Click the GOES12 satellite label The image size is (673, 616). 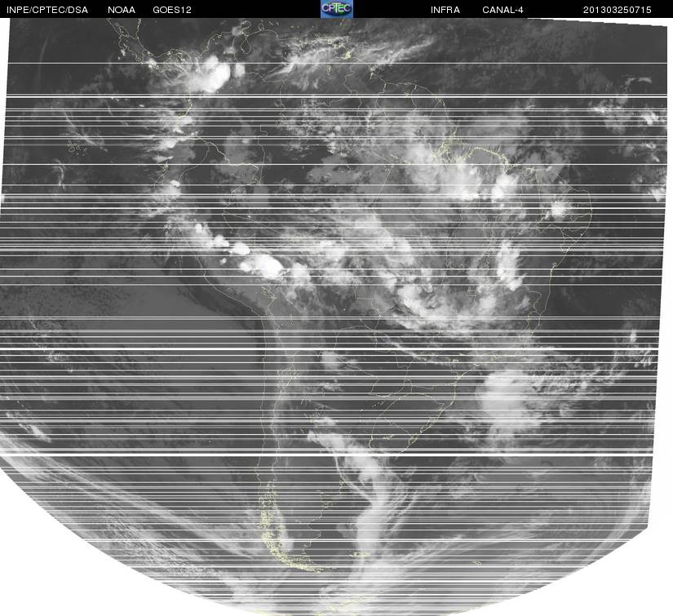(x=171, y=10)
